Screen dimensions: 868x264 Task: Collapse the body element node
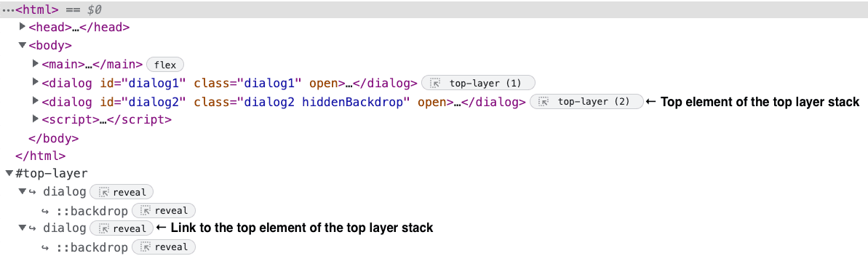23,45
